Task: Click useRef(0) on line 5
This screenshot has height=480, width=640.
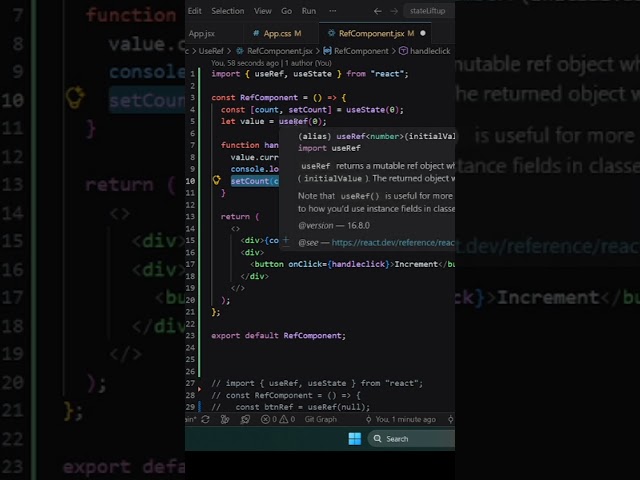Action: (x=300, y=121)
